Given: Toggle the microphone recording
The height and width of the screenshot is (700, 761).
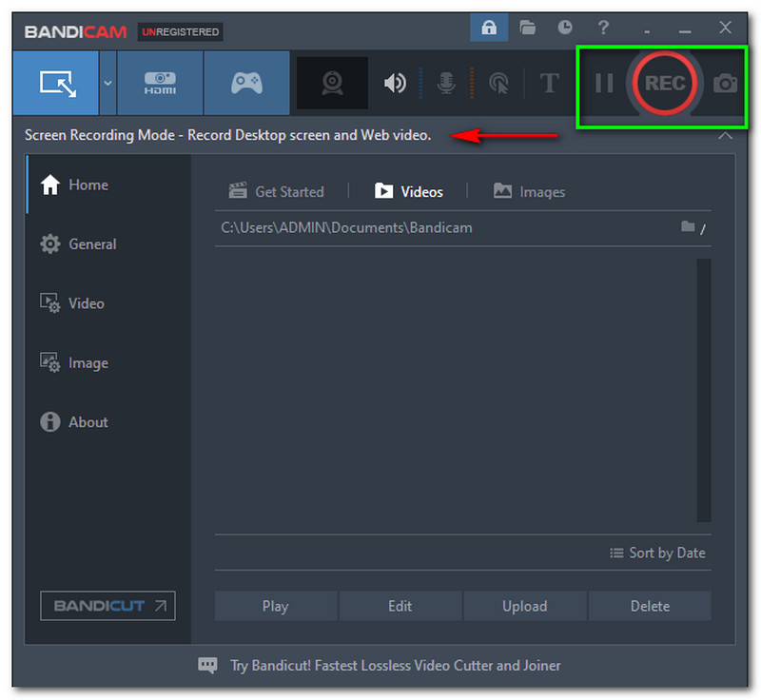Looking at the screenshot, I should pyautogui.click(x=445, y=84).
